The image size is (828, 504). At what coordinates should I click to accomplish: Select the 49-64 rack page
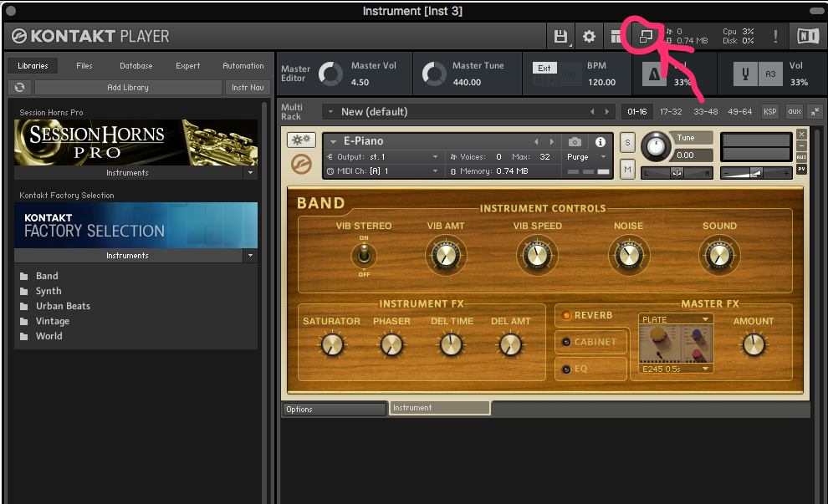(x=740, y=111)
